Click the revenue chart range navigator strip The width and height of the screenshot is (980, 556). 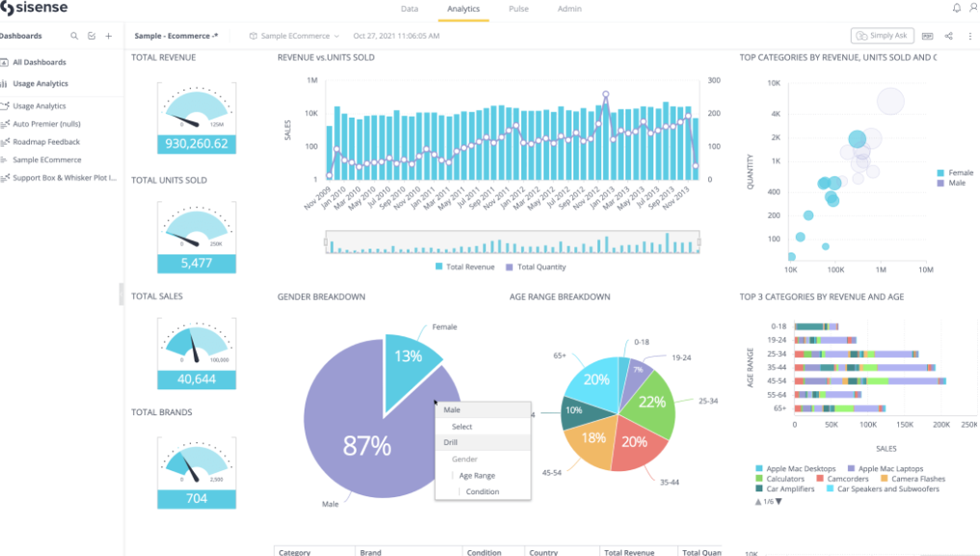pyautogui.click(x=512, y=243)
